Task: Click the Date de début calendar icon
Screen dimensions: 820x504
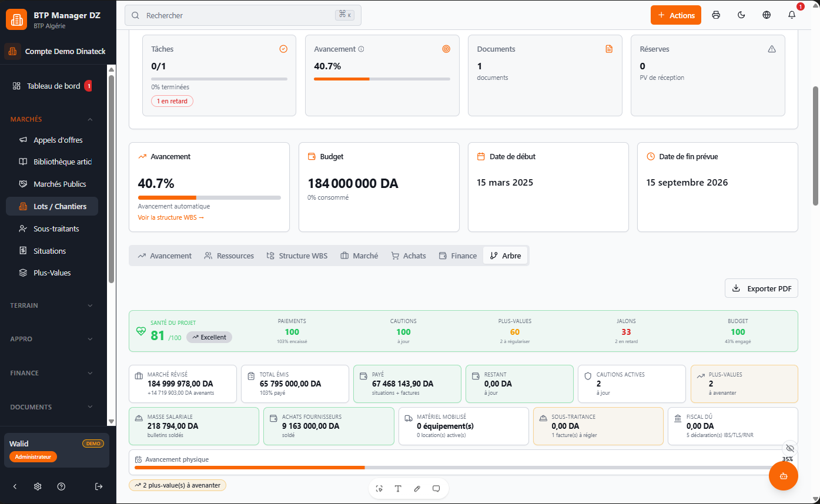Action: coord(481,157)
